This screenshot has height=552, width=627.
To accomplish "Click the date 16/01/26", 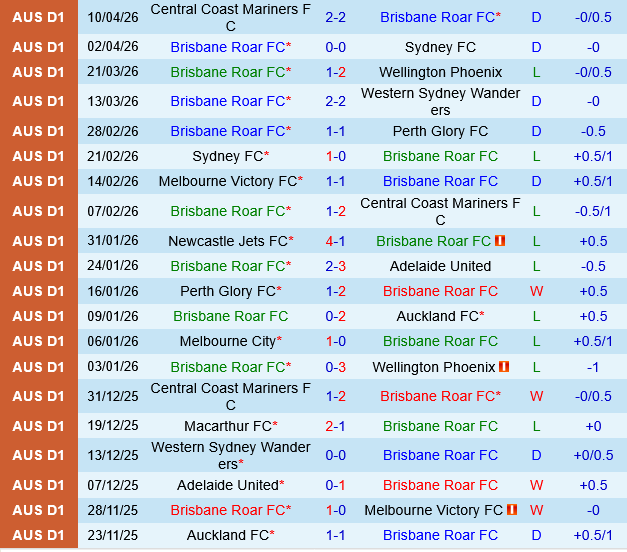I will click(x=113, y=291).
